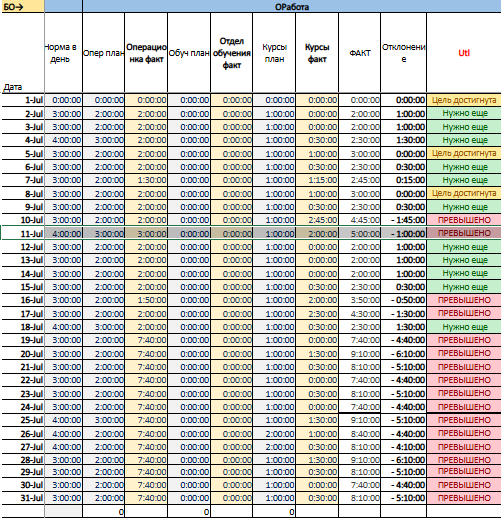Image resolution: width=501 pixels, height=518 pixels.
Task: Select the 0 total under Опер план
Action: point(103,511)
